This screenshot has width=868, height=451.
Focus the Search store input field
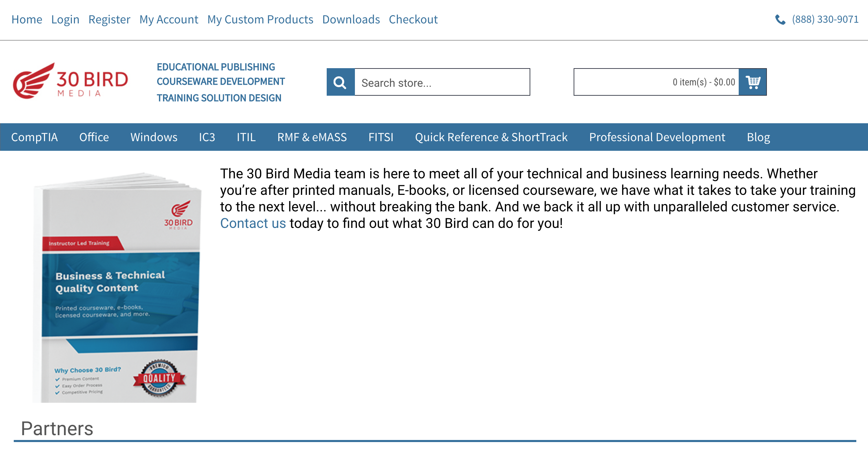(x=442, y=82)
